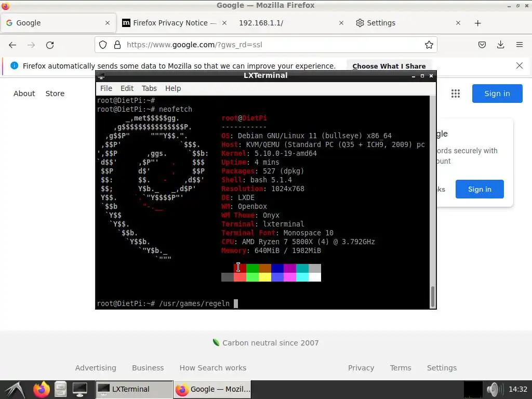Open Google About link
The width and height of the screenshot is (532, 399).
tap(24, 94)
